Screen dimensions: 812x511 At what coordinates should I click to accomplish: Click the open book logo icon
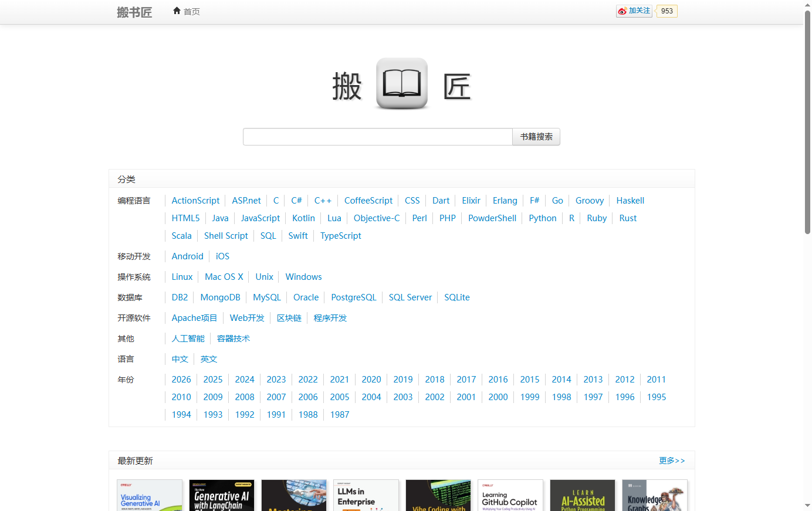click(402, 83)
